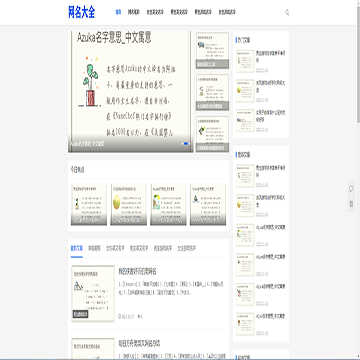Viewport: 360px width, 360px height.
Task: Open first article title in sidebar 最新文章
Action: [270, 171]
